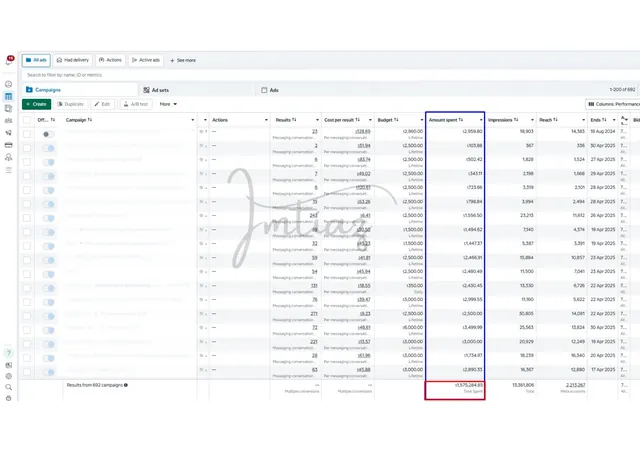Sort by Off/On status sort icon
Viewport: 640px width, 452px height.
coord(53,120)
